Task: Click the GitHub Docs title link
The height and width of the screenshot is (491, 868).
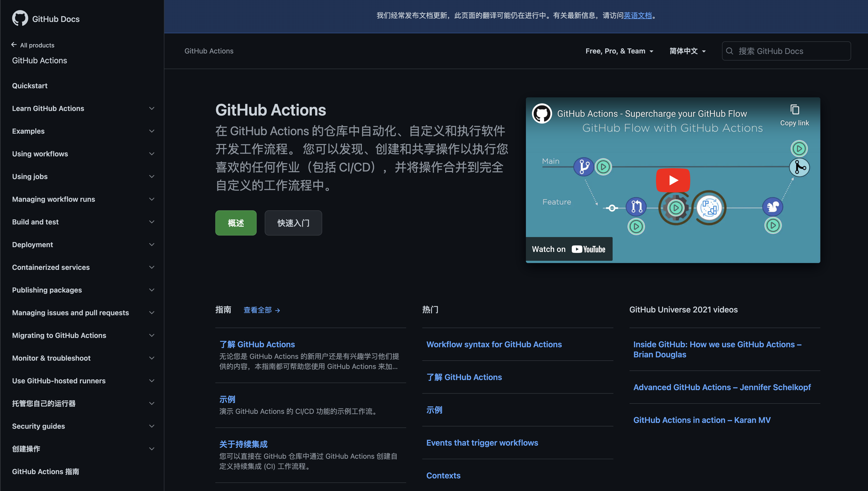Action: tap(56, 19)
